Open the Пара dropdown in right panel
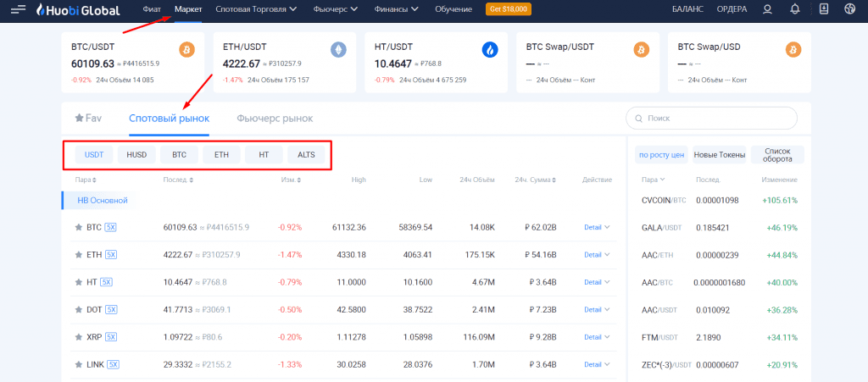Image resolution: width=868 pixels, height=382 pixels. (654, 180)
